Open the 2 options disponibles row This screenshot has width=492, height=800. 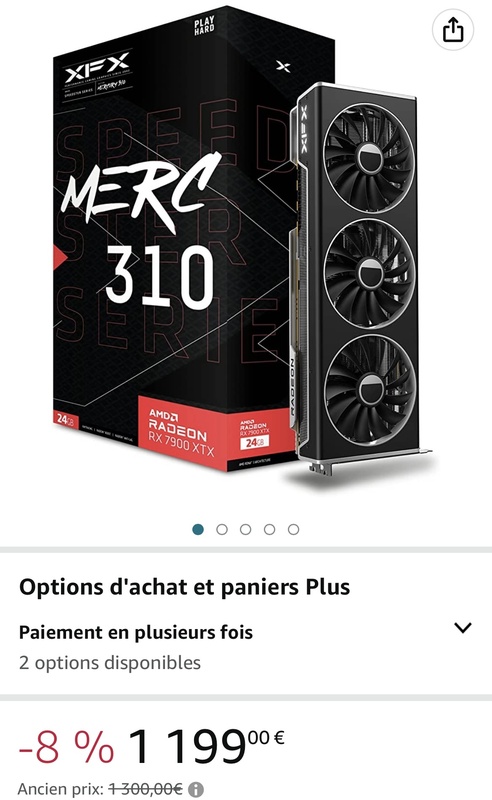[110, 663]
